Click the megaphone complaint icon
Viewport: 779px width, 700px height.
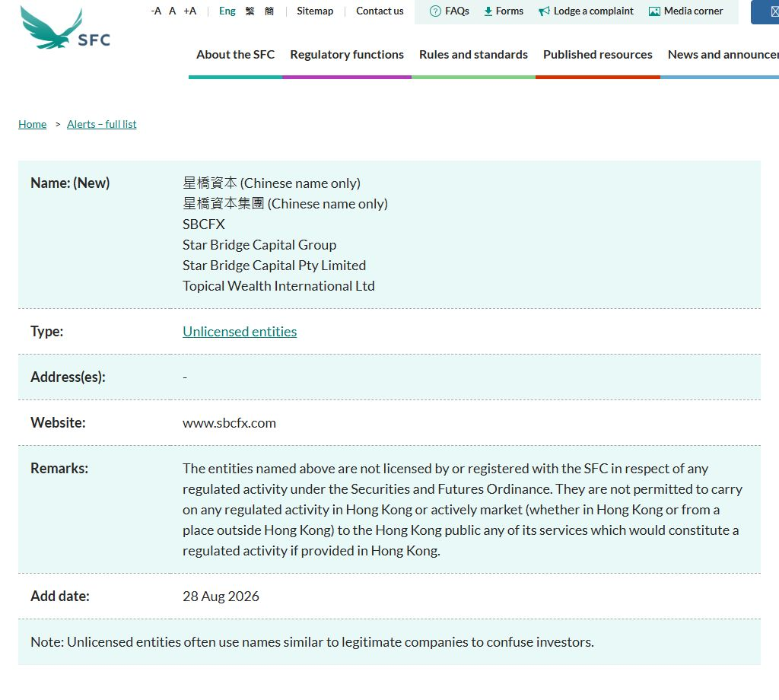point(544,11)
